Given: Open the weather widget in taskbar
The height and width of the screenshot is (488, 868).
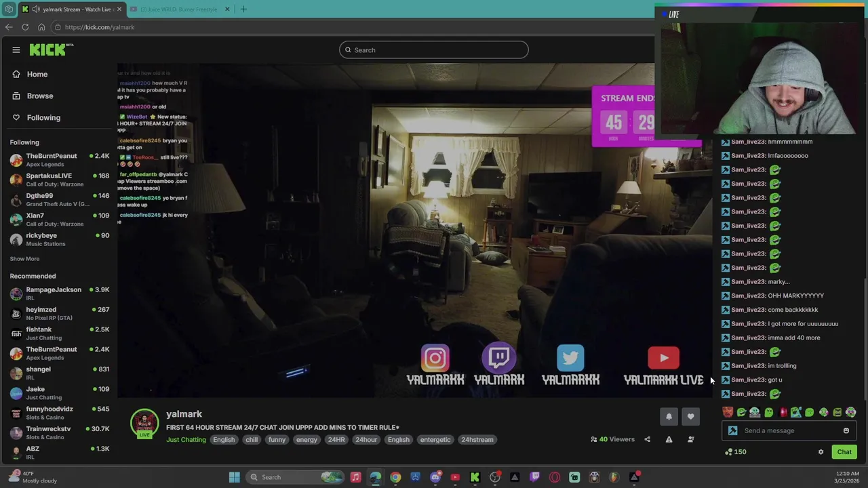Looking at the screenshot, I should (x=33, y=477).
